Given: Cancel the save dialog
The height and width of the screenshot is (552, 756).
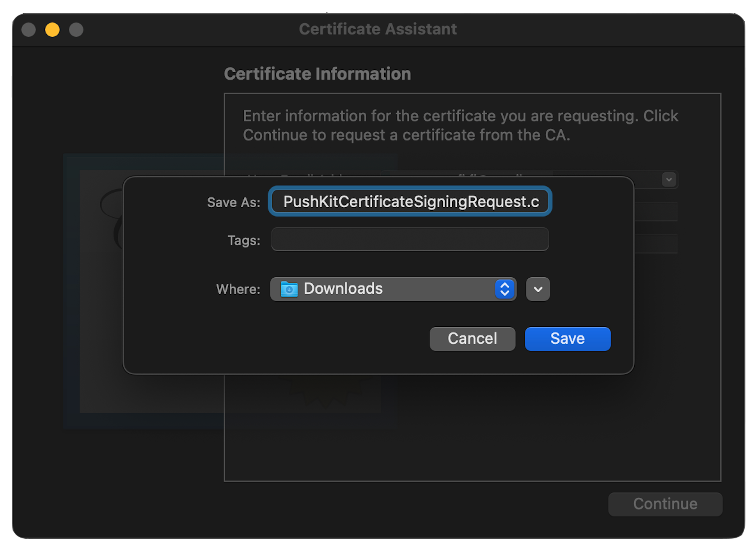Looking at the screenshot, I should point(472,339).
